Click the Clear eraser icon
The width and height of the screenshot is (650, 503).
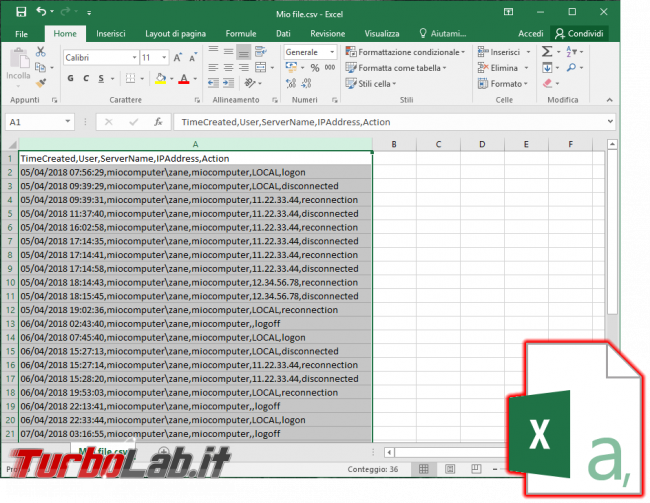[547, 83]
